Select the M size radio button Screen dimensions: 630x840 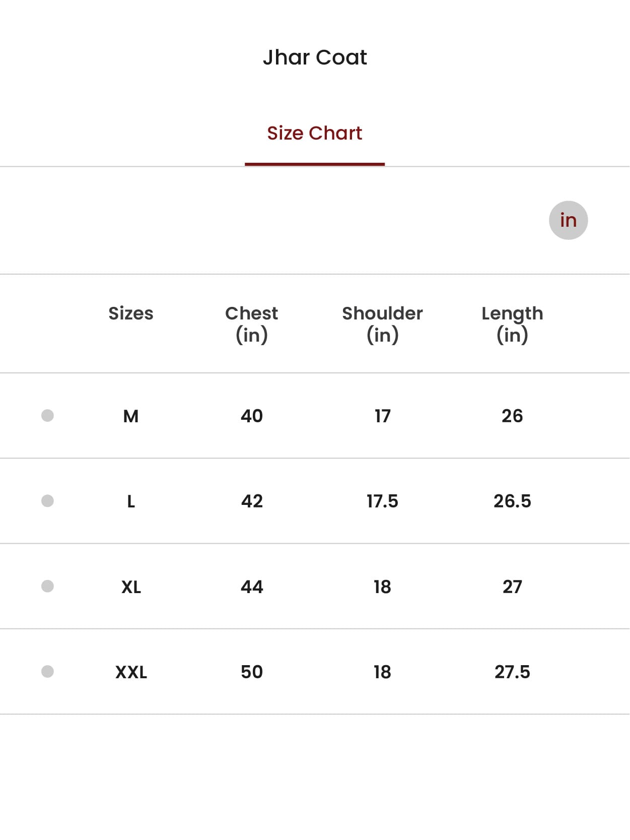[47, 416]
